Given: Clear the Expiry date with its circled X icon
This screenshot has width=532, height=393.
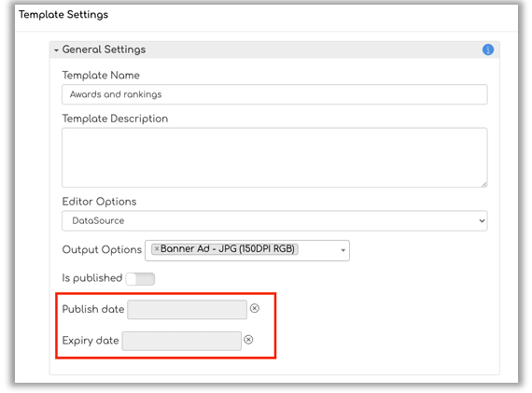Looking at the screenshot, I should pyautogui.click(x=248, y=340).
